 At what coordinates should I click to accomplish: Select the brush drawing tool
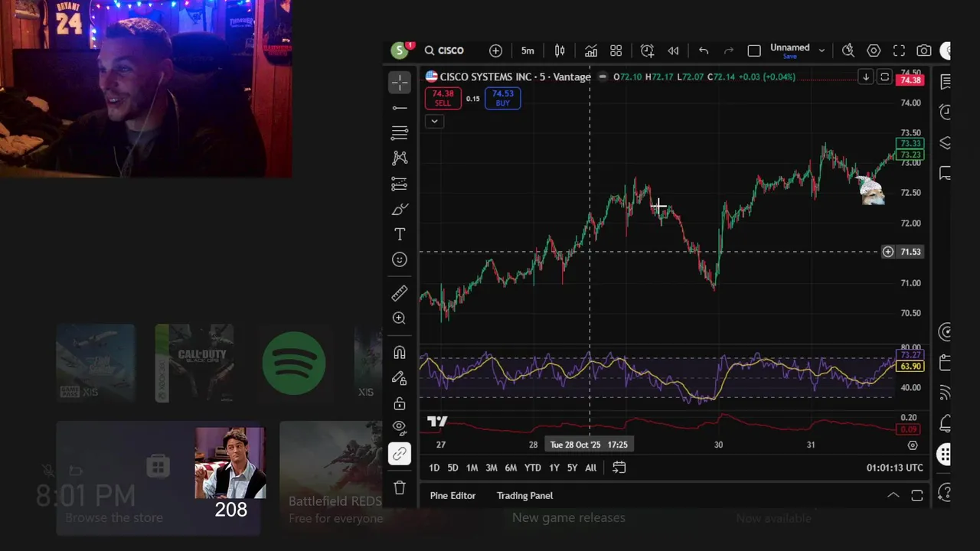point(400,209)
